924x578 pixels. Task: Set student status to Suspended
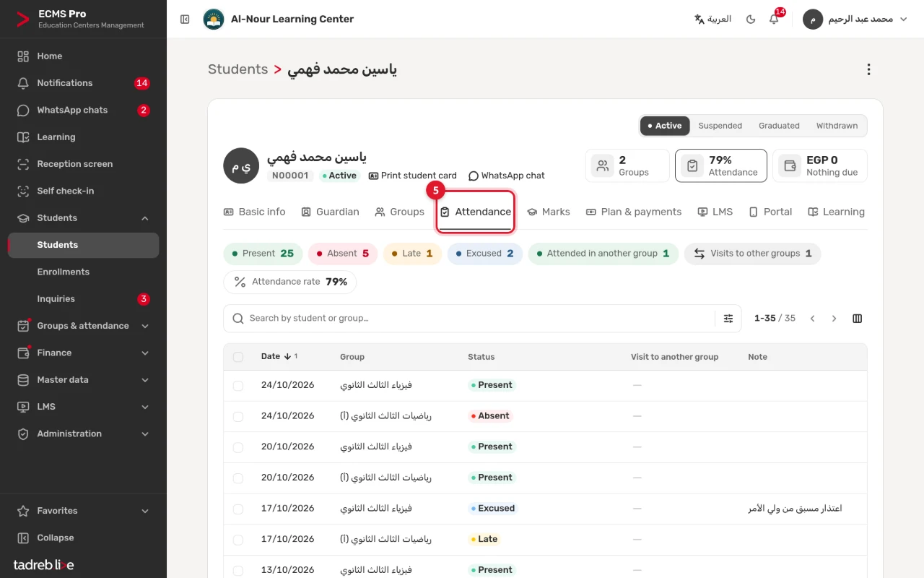720,126
